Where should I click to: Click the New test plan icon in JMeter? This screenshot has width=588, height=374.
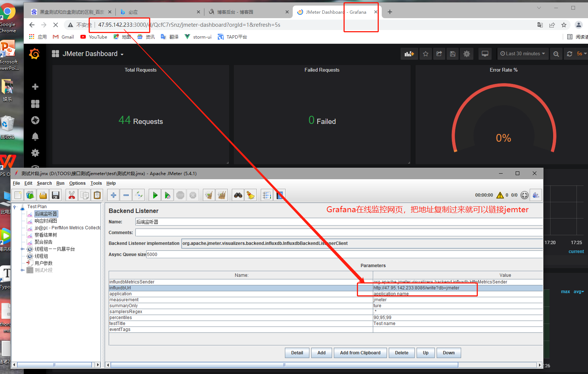18,195
